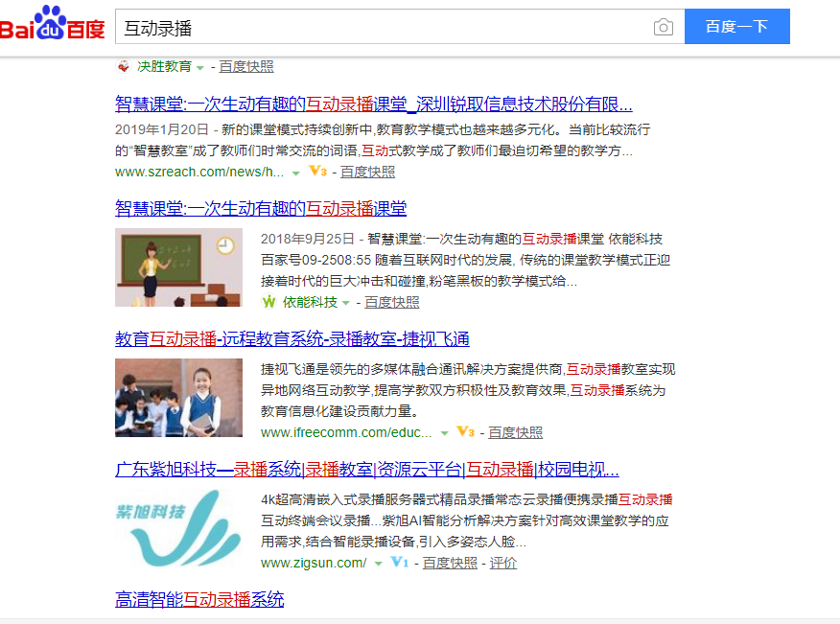This screenshot has width=840, height=624.
Task: Open the 广东紫旭科技 result title
Action: pyautogui.click(x=366, y=470)
